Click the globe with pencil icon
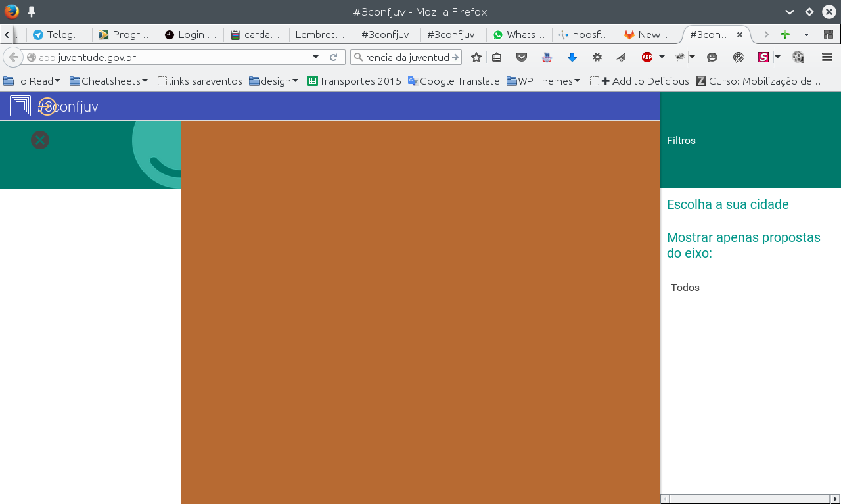 tap(739, 57)
